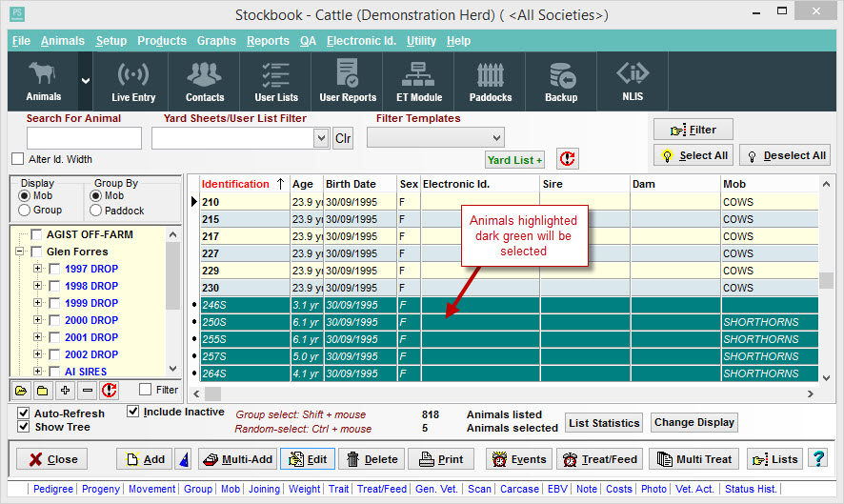Open help with the question mark icon
The width and height of the screenshot is (844, 504).
point(818,459)
